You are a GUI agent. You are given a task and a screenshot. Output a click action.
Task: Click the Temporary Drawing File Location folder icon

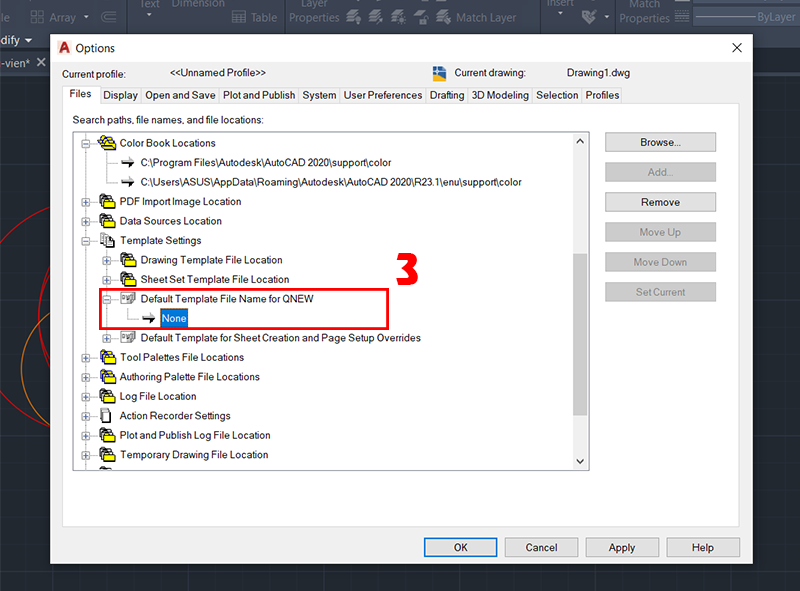[107, 455]
